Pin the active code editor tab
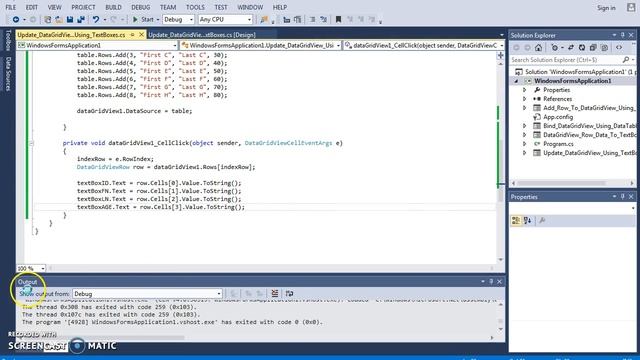This screenshot has width=640, height=360. tap(132, 35)
